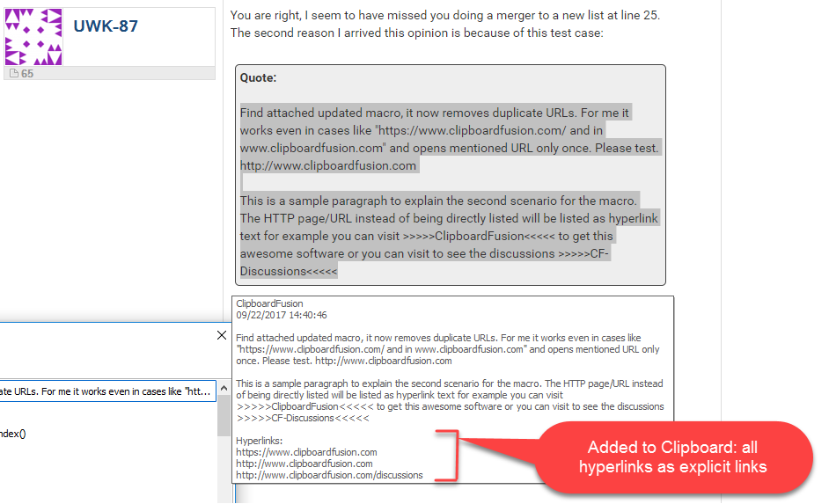The width and height of the screenshot is (829, 504).
Task: Open the UWK-87 user profile link
Action: click(106, 26)
